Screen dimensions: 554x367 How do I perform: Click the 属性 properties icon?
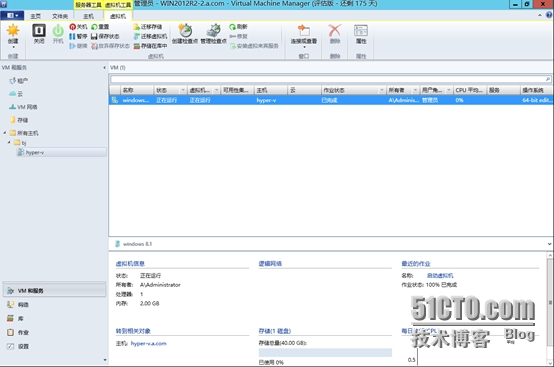pyautogui.click(x=361, y=30)
